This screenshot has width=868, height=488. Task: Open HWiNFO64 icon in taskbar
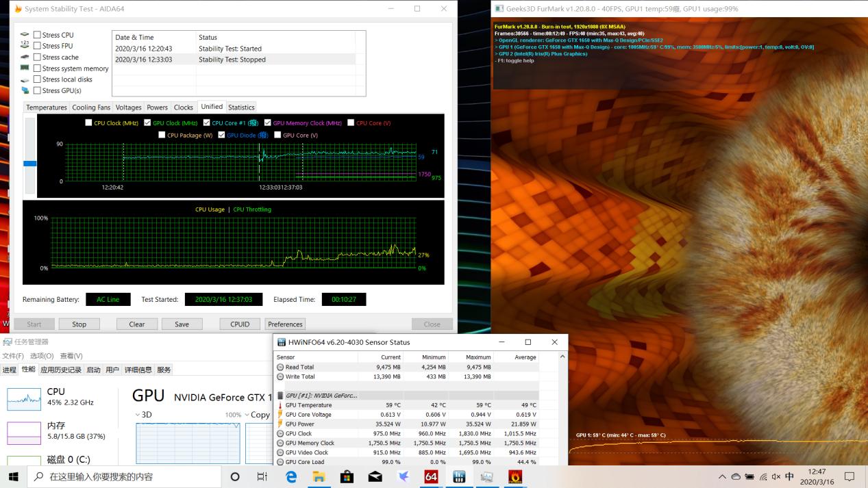[459, 476]
